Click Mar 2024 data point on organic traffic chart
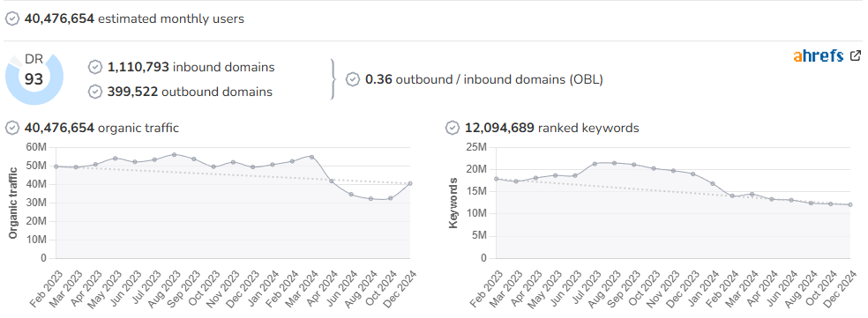This screenshot has height=318, width=868. 311,157
